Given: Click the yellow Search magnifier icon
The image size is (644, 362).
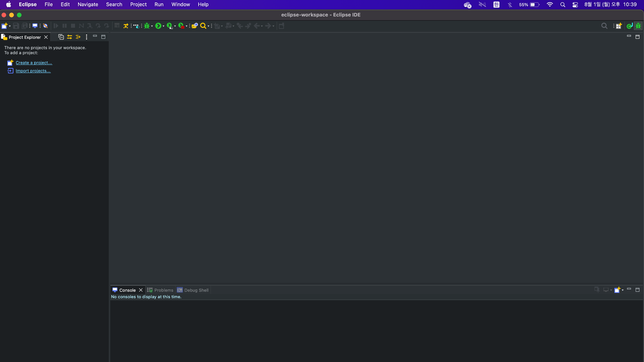Looking at the screenshot, I should [203, 26].
